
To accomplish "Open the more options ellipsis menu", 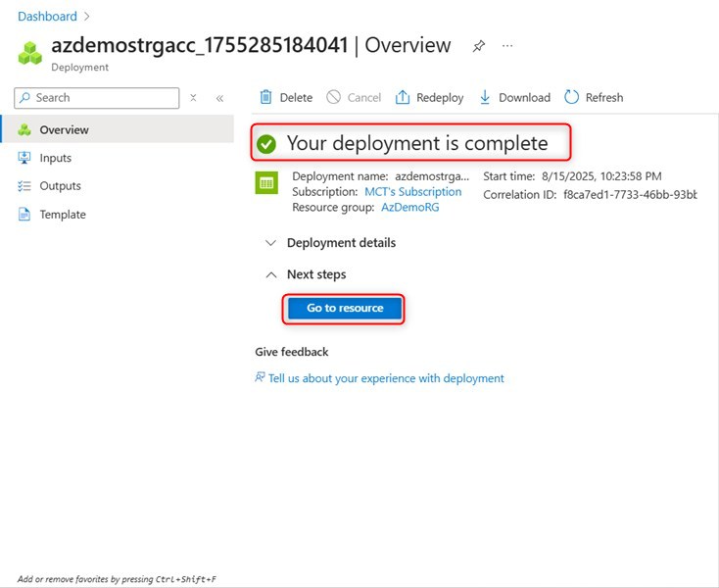I will (507, 46).
